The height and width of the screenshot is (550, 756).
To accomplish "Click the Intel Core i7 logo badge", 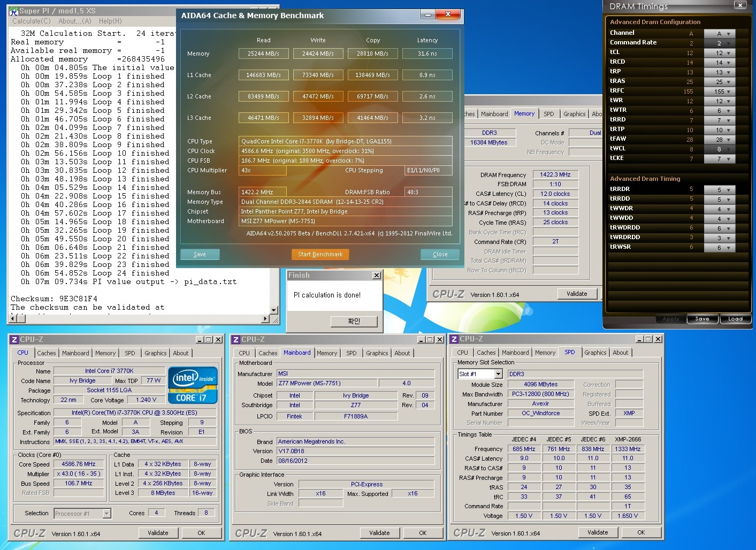I will coord(193,385).
